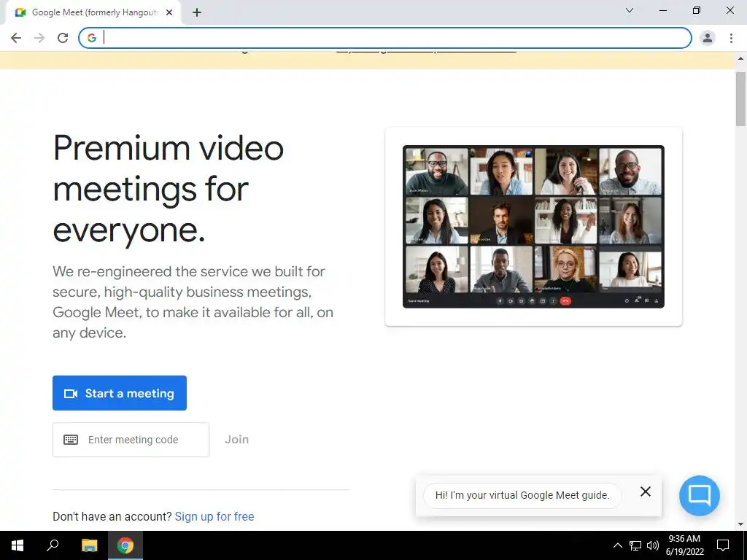Click the camera icon on Start a meeting
The width and height of the screenshot is (747, 560).
click(x=71, y=393)
